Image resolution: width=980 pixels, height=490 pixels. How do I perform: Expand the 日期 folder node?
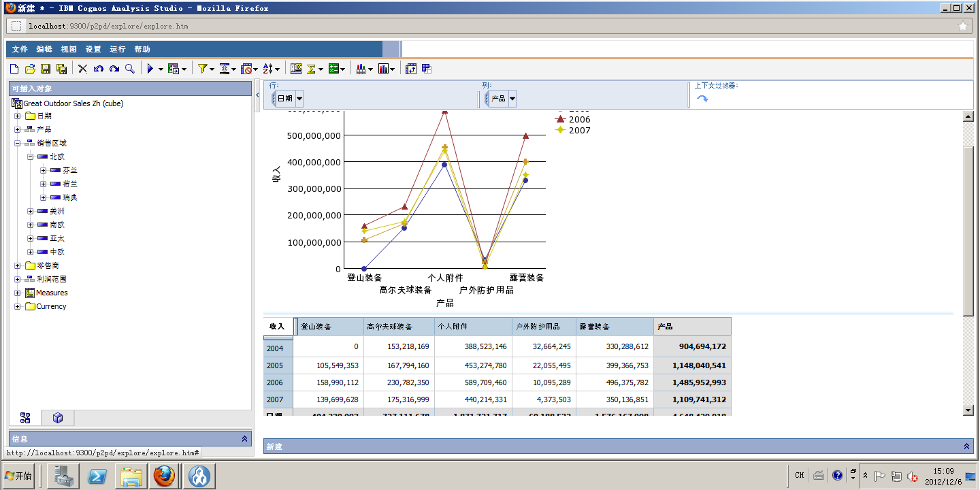[18, 116]
